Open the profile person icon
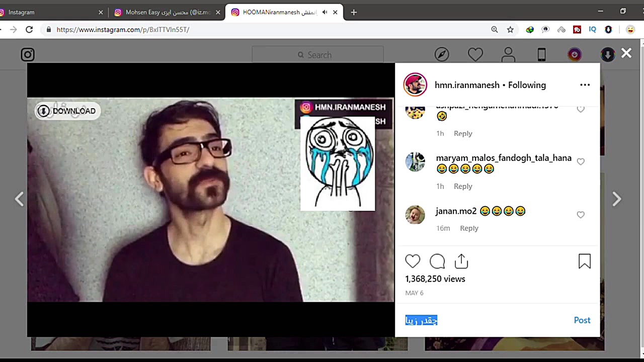The image size is (644, 362). [x=508, y=54]
